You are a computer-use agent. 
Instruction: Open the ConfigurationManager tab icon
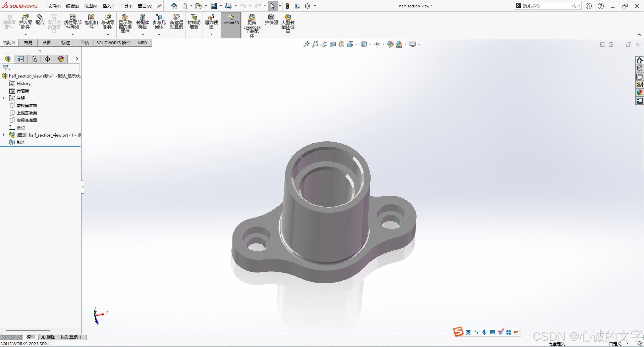pos(34,59)
